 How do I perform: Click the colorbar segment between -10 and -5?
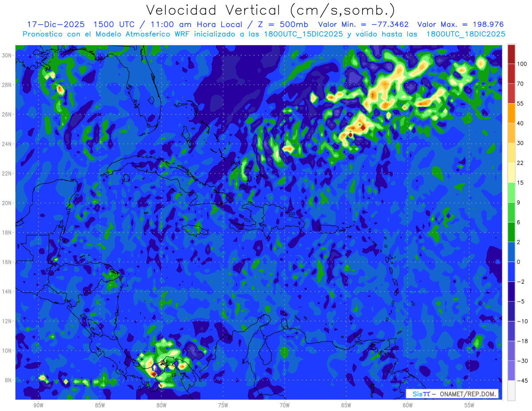[x=511, y=311]
